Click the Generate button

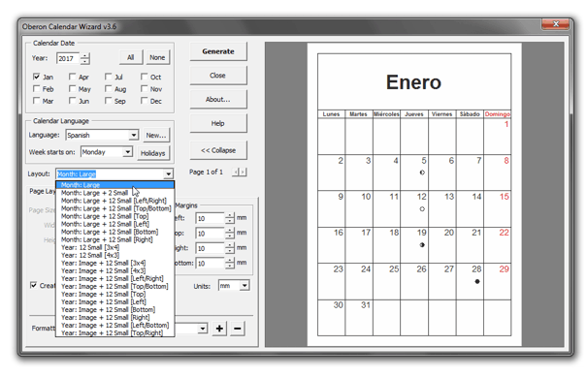218,51
